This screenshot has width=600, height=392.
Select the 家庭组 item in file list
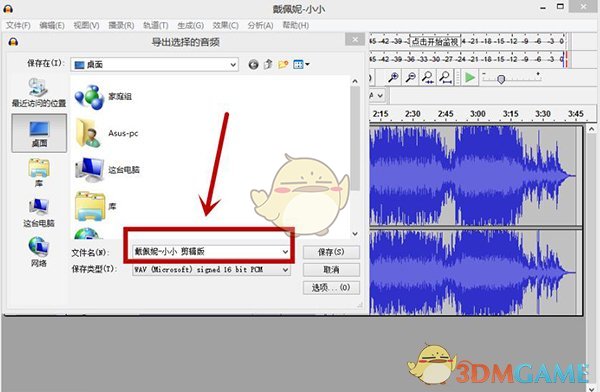pyautogui.click(x=103, y=96)
